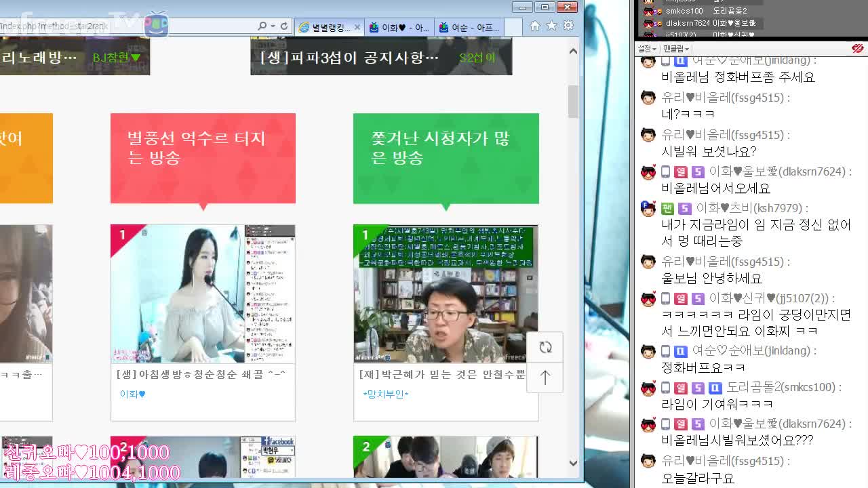Click the page scrollbar down arrow

(573, 463)
